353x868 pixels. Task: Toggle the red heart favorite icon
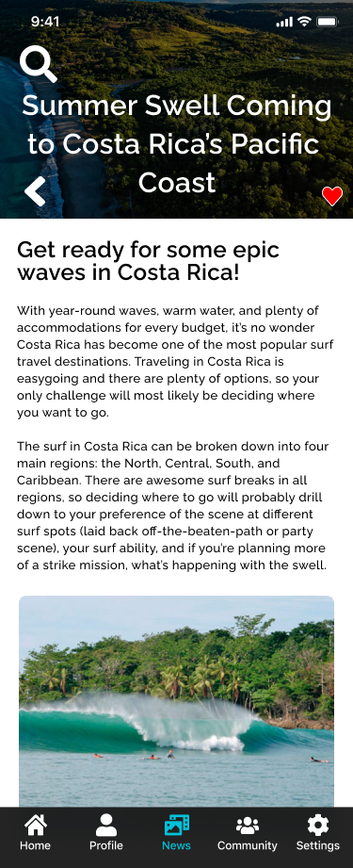click(x=332, y=196)
